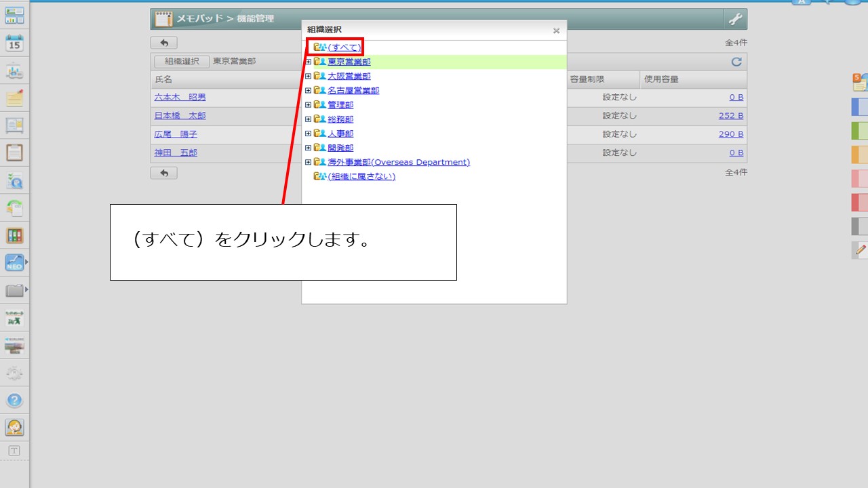Open the binders cabinet icon in sidebar

14,235
